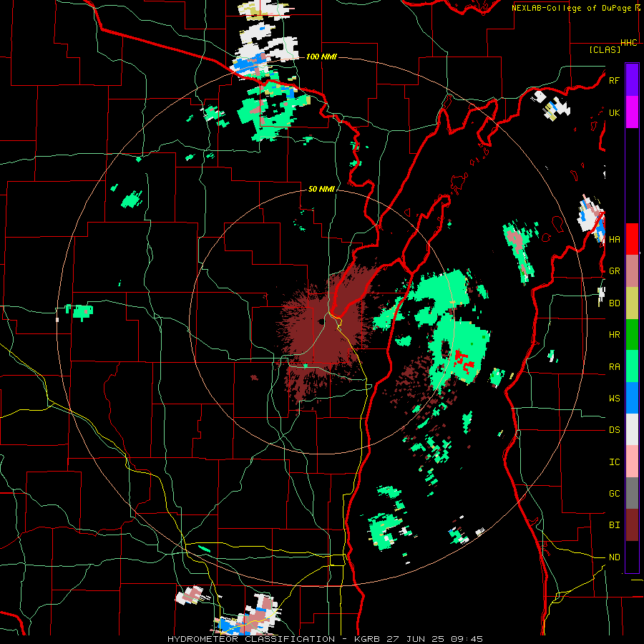
Task: Click the magenta UK legend color swatch
Action: coord(632,112)
